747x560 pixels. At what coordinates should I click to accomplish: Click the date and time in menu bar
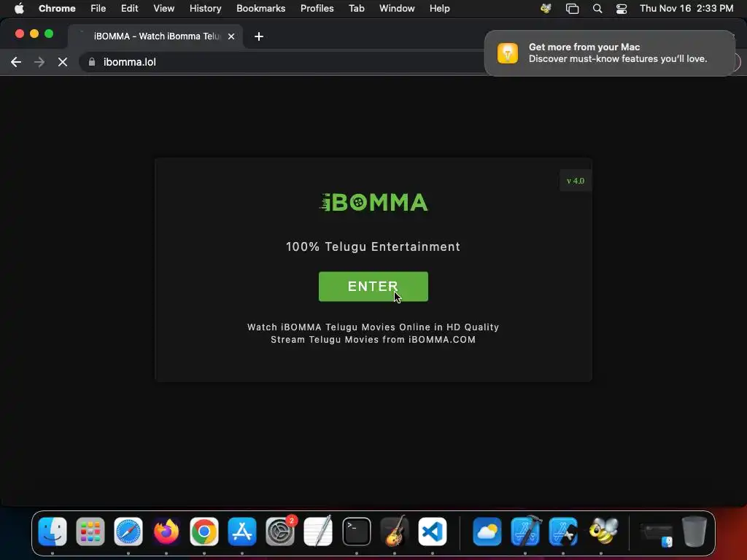[x=686, y=8]
